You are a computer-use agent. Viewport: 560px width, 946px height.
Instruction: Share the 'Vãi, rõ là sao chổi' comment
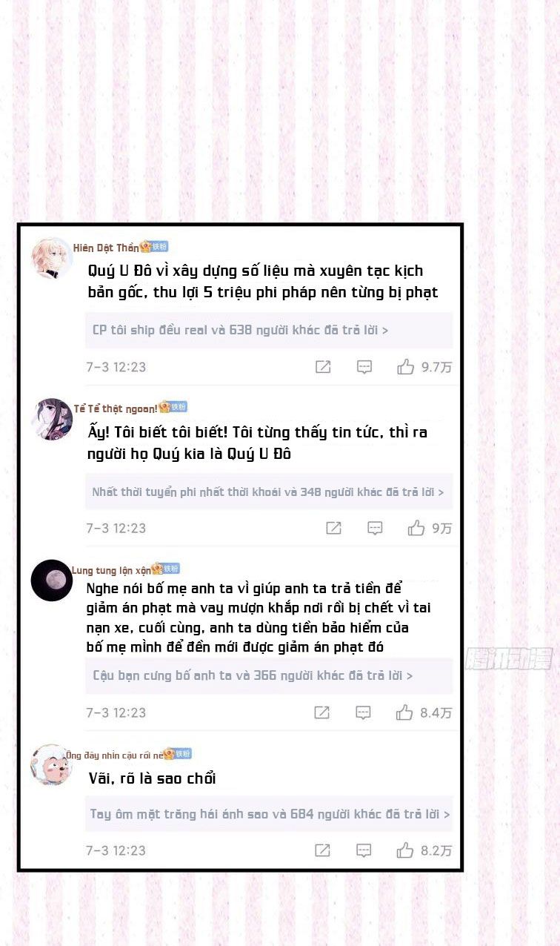click(x=322, y=850)
